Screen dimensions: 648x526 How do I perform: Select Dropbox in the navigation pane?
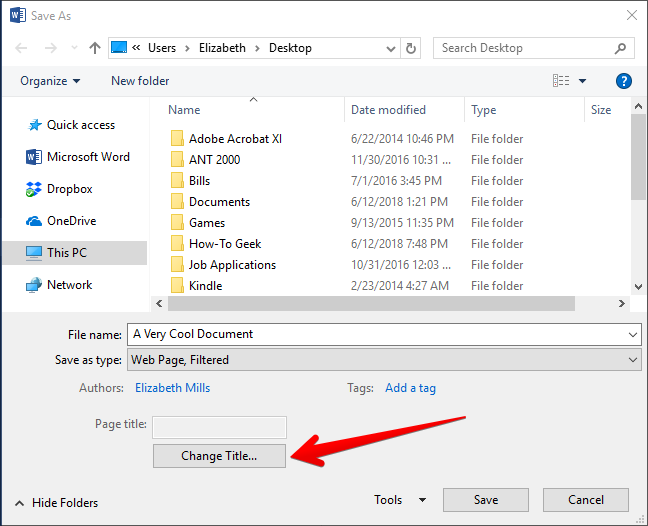click(69, 189)
